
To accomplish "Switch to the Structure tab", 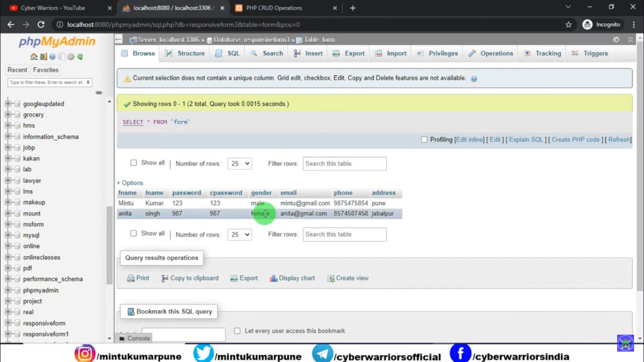I will pyautogui.click(x=185, y=53).
